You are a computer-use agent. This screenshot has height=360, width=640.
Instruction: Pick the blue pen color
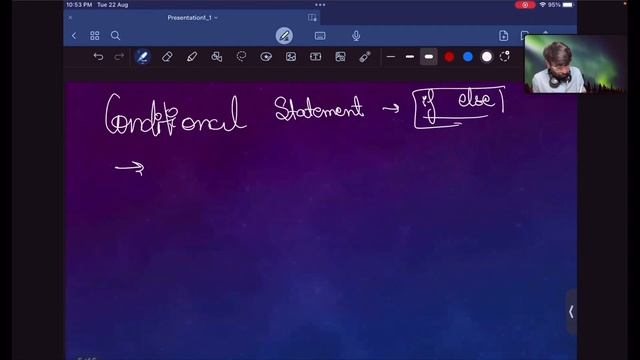pos(468,57)
